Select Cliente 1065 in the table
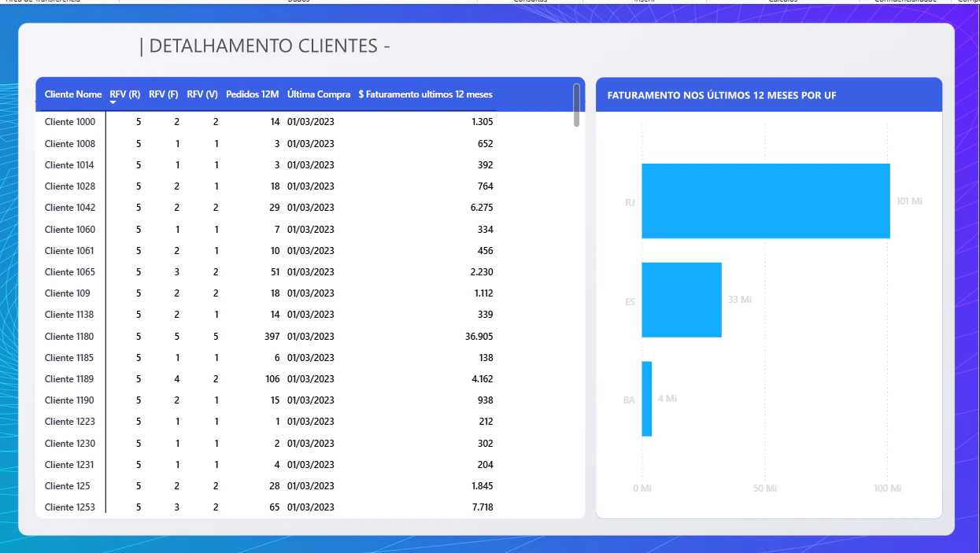The width and height of the screenshot is (980, 553). (70, 272)
